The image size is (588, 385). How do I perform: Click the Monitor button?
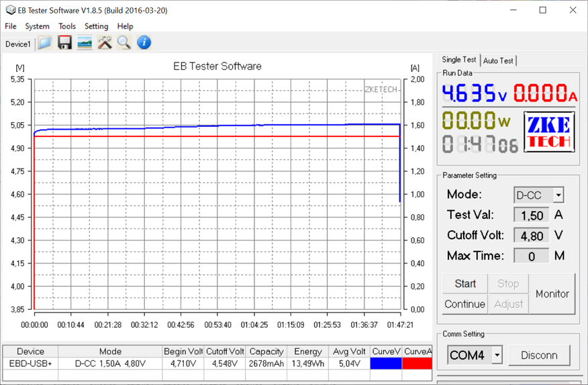click(552, 294)
